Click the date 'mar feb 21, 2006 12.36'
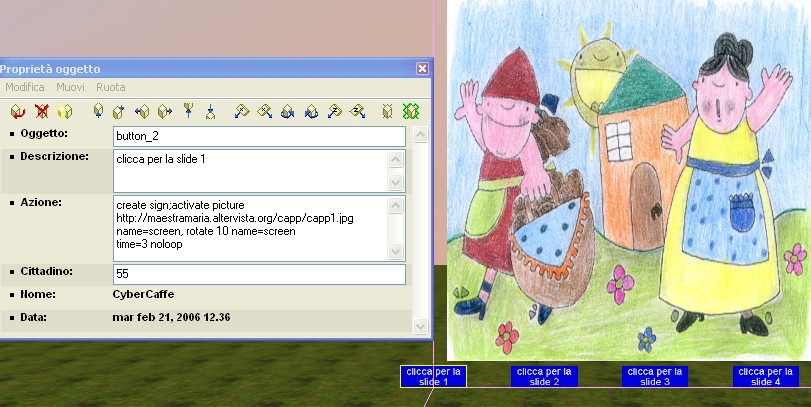811x407 pixels. point(171,317)
